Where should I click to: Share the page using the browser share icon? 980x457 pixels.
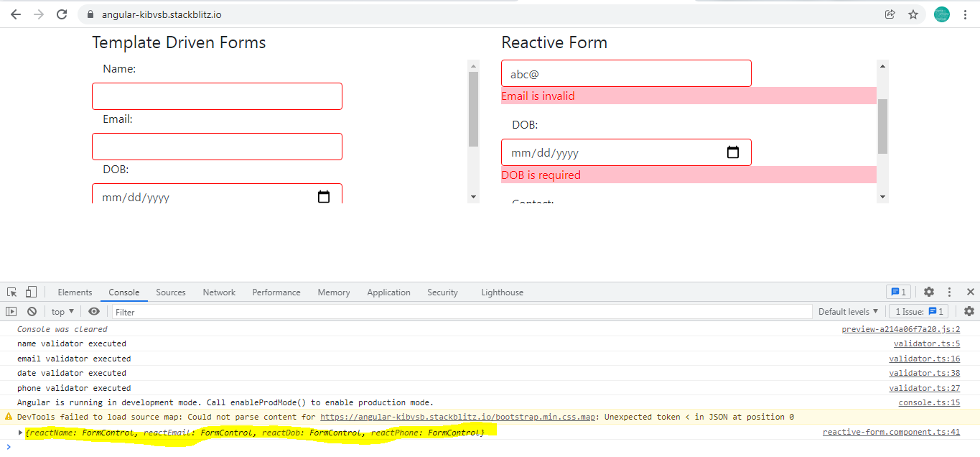click(890, 14)
